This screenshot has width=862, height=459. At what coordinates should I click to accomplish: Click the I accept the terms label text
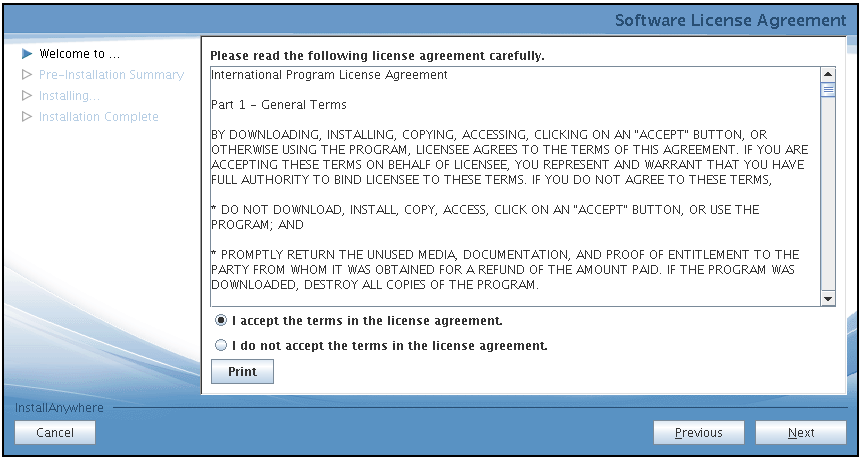pos(367,320)
